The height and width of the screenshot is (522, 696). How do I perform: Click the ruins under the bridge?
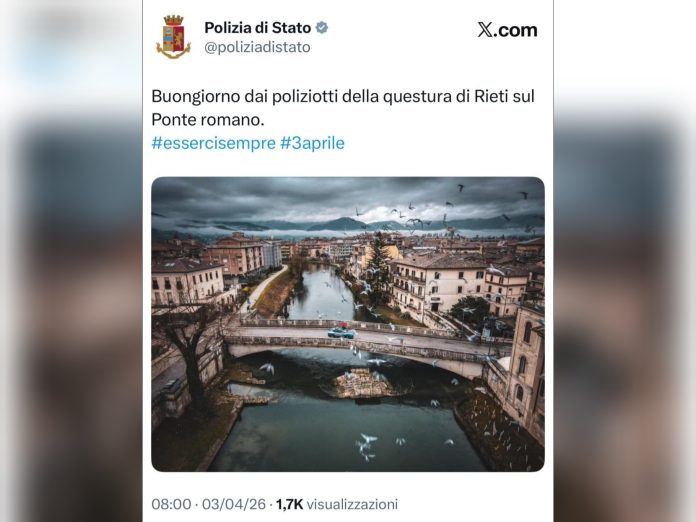[x=363, y=382]
